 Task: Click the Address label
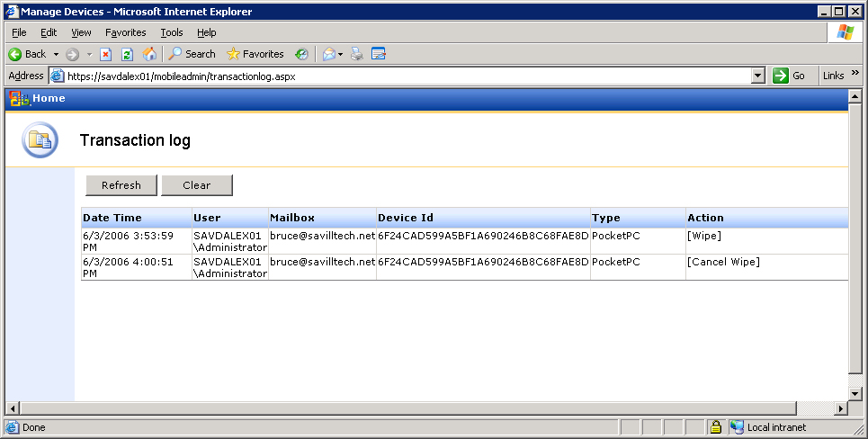(26, 76)
